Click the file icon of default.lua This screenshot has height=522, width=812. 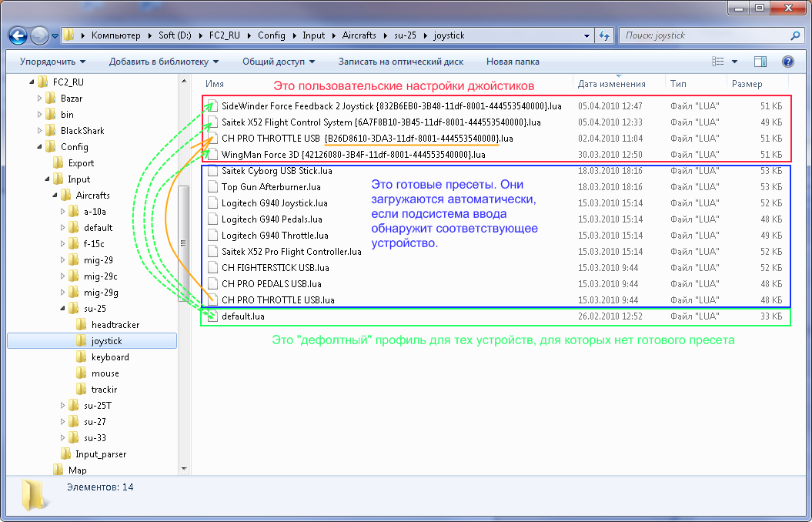212,316
